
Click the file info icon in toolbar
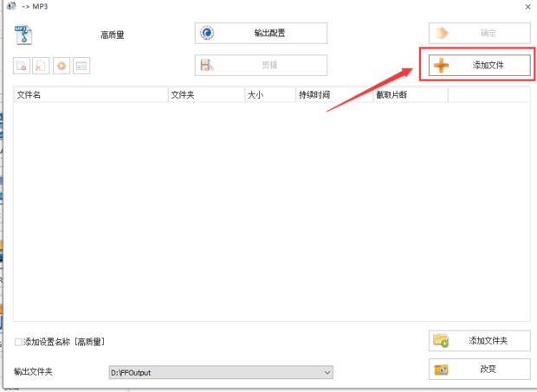click(80, 66)
